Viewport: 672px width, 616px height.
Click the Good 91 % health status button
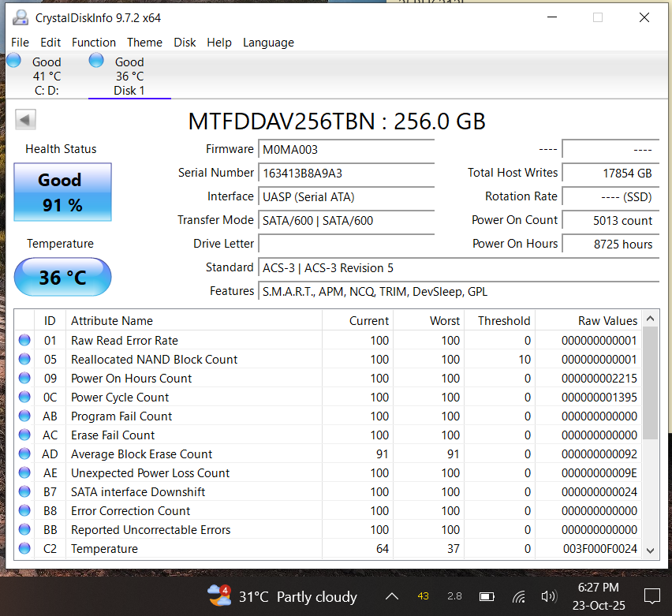63,192
